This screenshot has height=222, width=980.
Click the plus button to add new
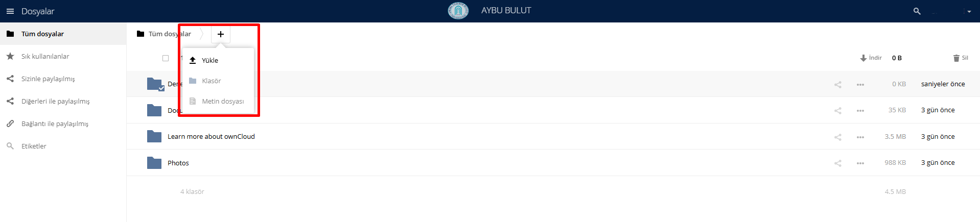coord(221,34)
